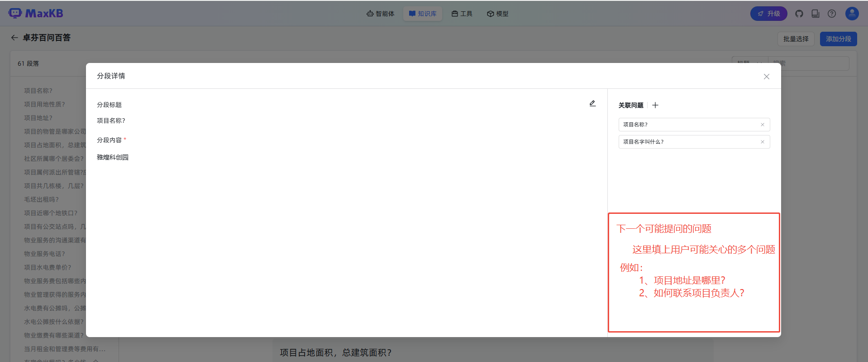The width and height of the screenshot is (868, 362).
Task: Remove the '项目名字叫什么?' related question
Action: pos(762,142)
